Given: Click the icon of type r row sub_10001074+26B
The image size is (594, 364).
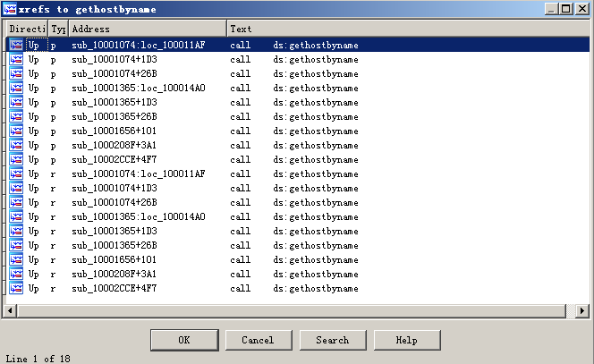Looking at the screenshot, I should 16,203.
